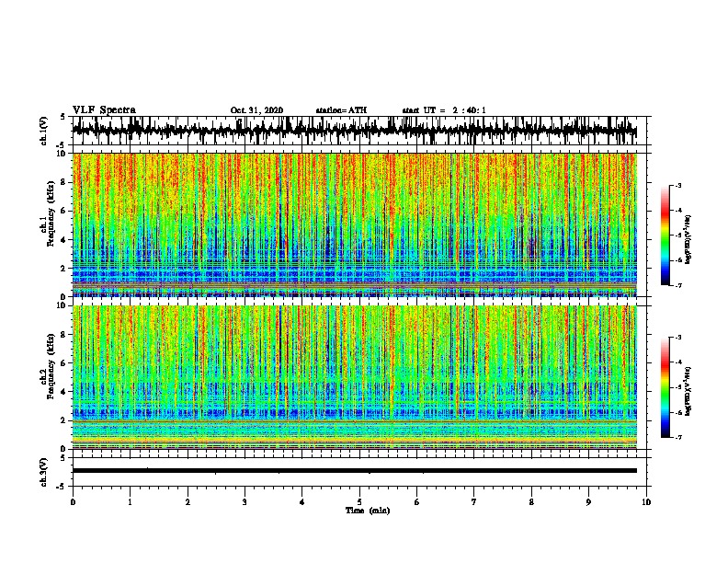Click the log(PSD) label beside ch.2 colorbar
The height and width of the screenshot is (563, 728).
(x=688, y=392)
